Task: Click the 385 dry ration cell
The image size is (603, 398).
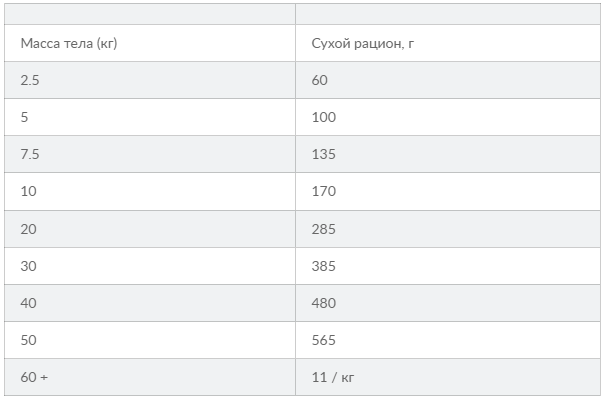Action: point(448,266)
